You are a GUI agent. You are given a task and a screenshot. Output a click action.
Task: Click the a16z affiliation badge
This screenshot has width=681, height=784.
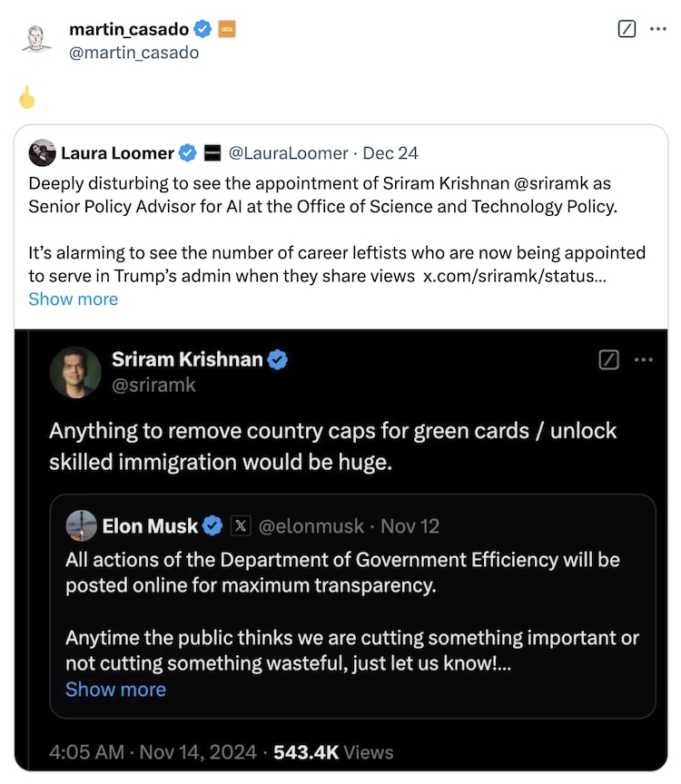pyautogui.click(x=227, y=29)
